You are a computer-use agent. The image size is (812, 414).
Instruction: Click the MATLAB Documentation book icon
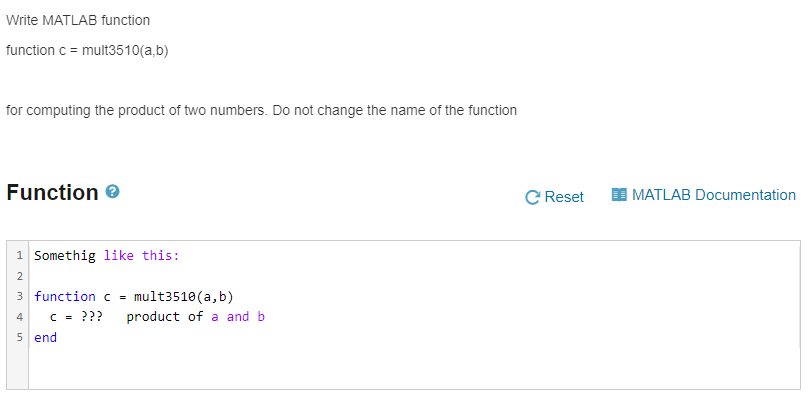click(x=619, y=195)
